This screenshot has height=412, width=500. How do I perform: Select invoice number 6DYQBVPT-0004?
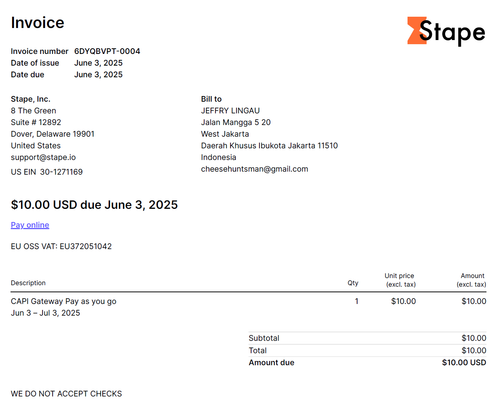107,51
